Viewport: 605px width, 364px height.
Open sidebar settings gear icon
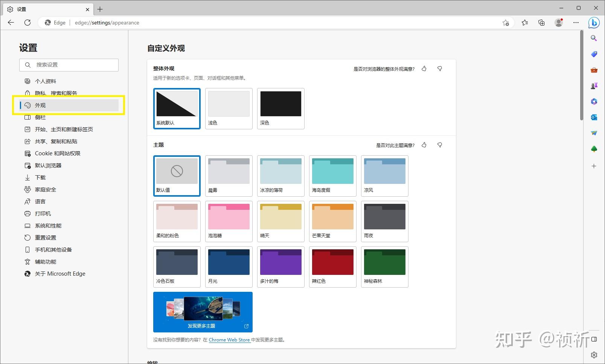tap(594, 355)
